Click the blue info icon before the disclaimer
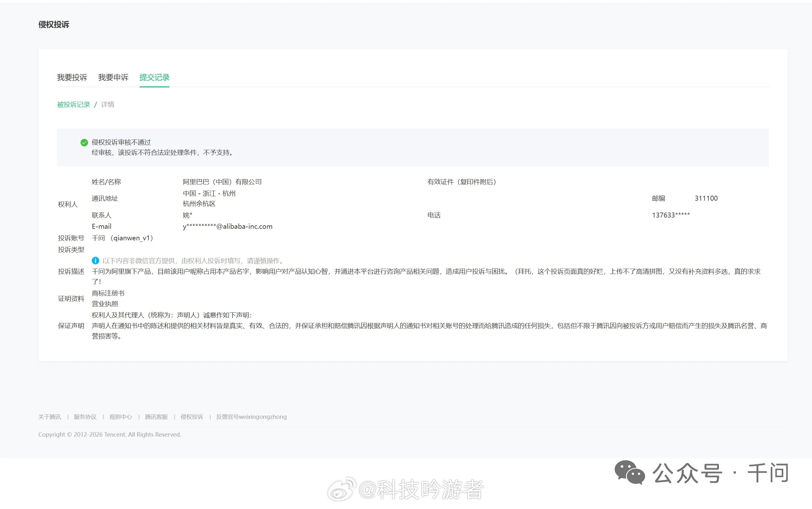The width and height of the screenshot is (812, 509). pyautogui.click(x=95, y=261)
